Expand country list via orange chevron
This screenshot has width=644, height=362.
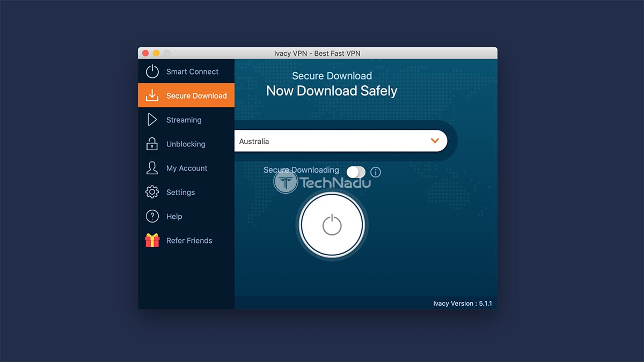435,141
